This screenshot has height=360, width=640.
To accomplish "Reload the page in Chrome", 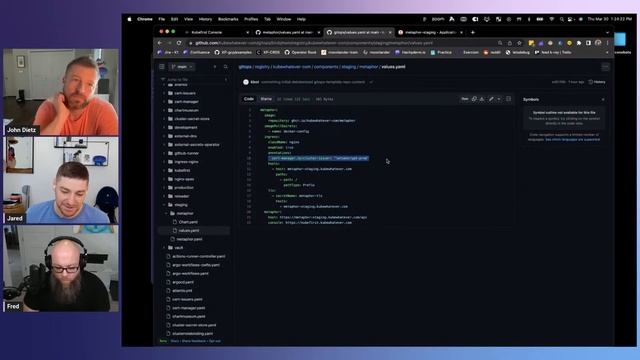I will click(179, 43).
